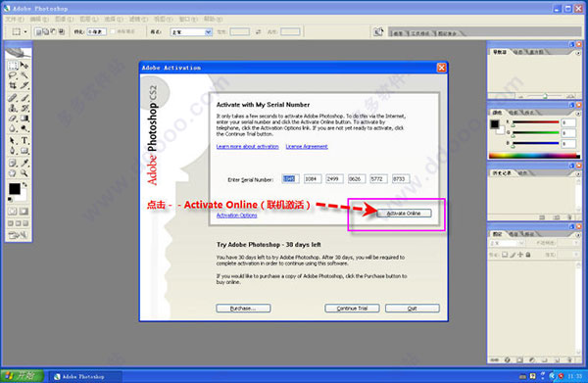
Task: Select the Brush tool
Action: [x=24, y=98]
